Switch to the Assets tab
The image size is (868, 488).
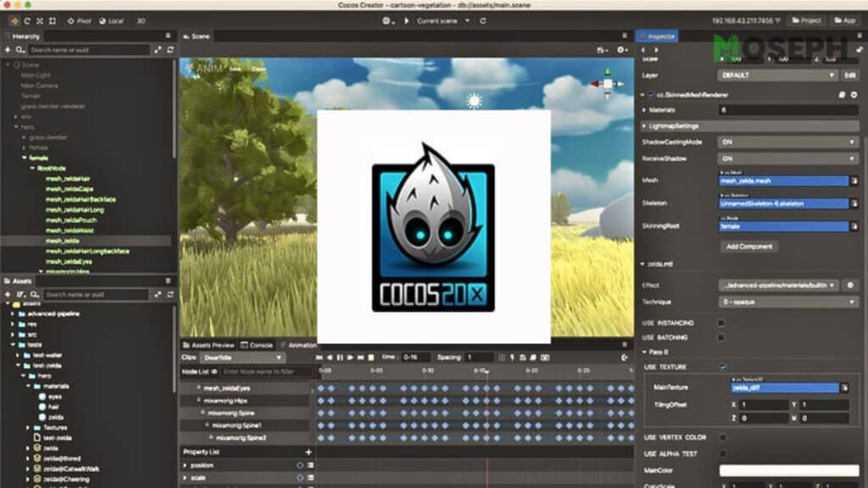click(19, 281)
